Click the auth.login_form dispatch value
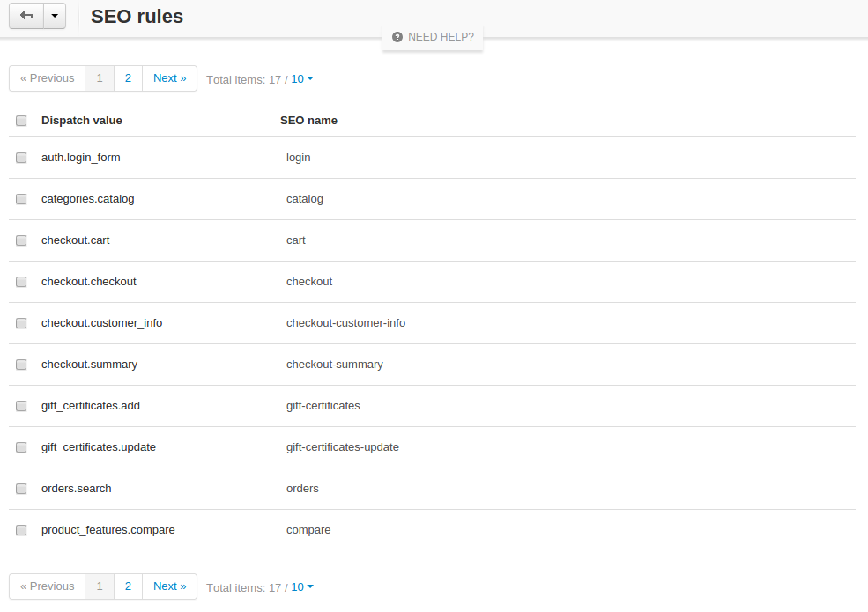The image size is (868, 612). point(81,158)
